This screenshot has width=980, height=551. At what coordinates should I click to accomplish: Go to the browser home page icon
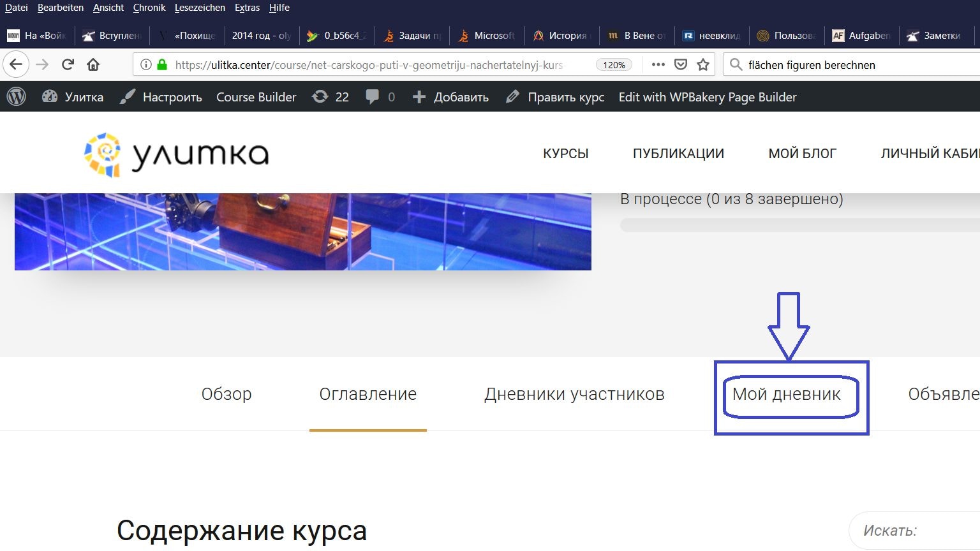[x=93, y=64]
